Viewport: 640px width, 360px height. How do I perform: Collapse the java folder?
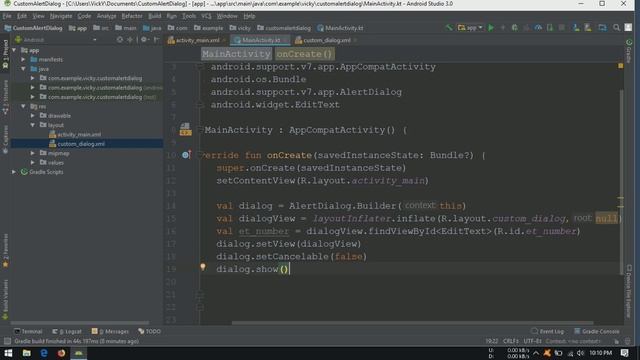(24, 69)
